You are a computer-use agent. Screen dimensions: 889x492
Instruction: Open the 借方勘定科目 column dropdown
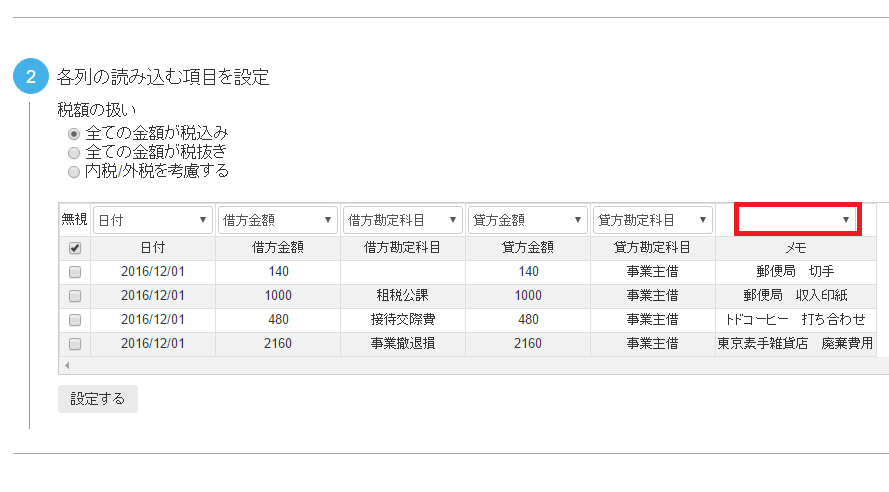(403, 220)
